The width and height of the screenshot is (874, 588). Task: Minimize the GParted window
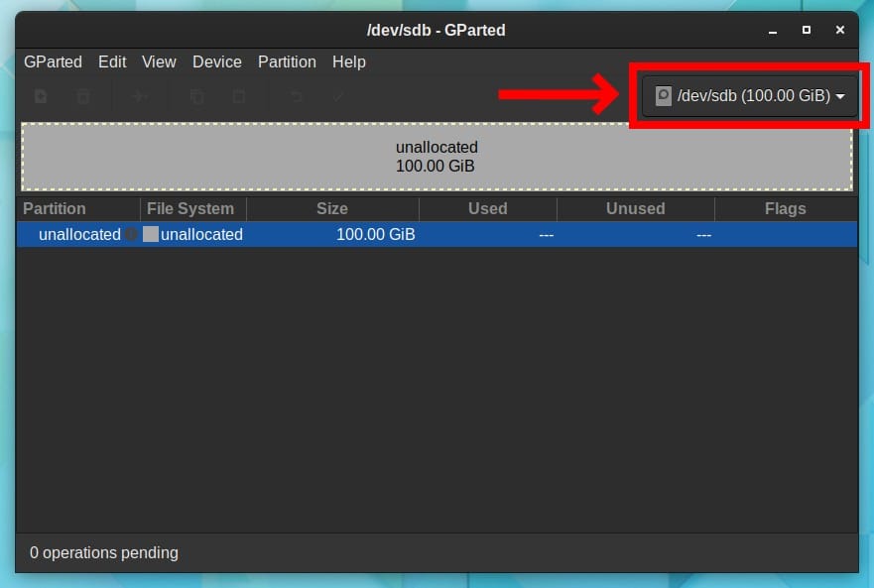773,31
